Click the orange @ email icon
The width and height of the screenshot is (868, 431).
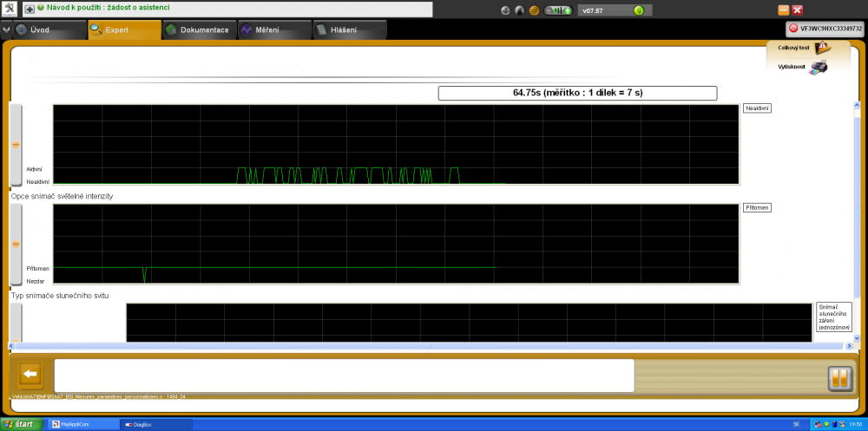(x=534, y=10)
